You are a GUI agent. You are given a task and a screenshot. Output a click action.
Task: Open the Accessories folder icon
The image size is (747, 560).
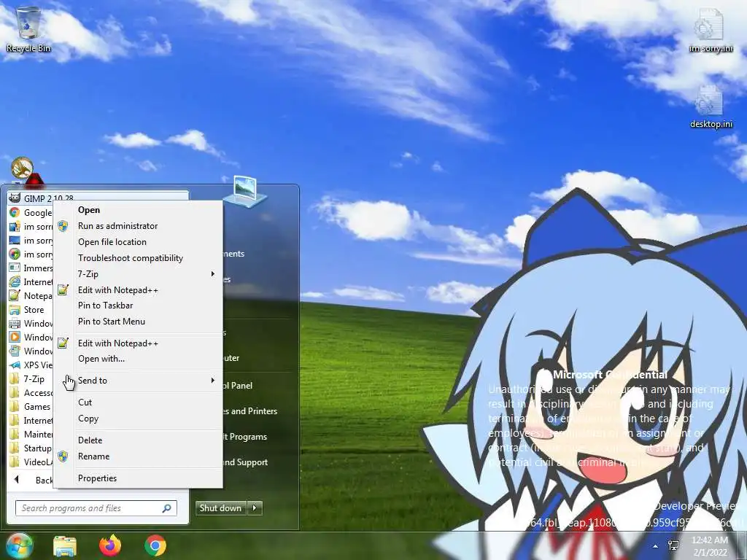[x=15, y=393]
